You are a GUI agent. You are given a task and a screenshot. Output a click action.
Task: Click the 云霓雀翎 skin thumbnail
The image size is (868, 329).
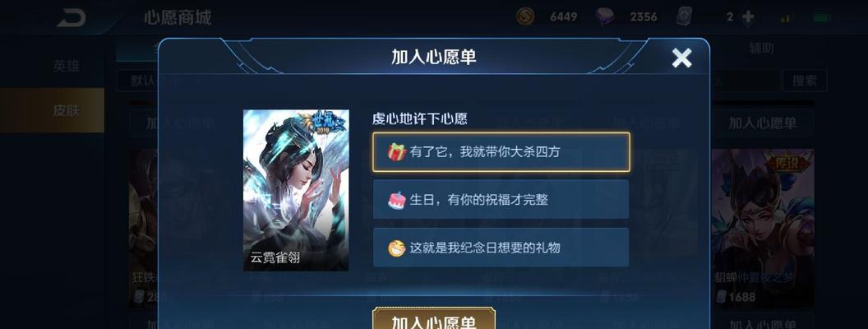(296, 190)
